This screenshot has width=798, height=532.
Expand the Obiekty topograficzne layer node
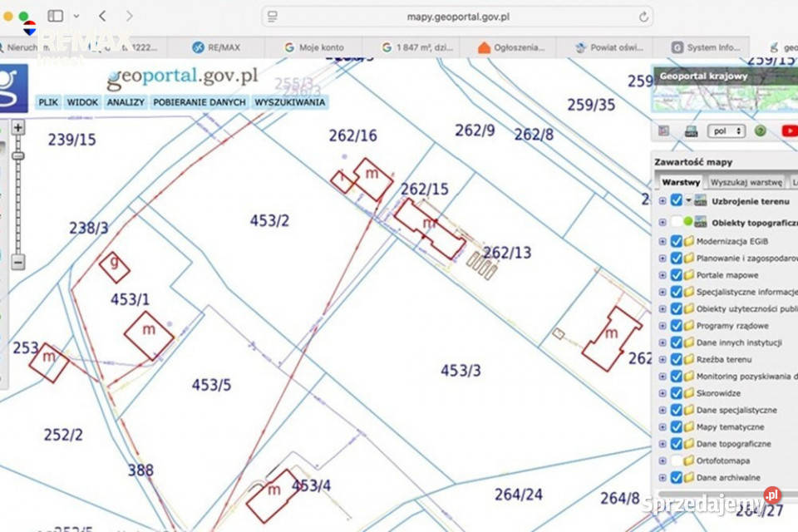(663, 223)
